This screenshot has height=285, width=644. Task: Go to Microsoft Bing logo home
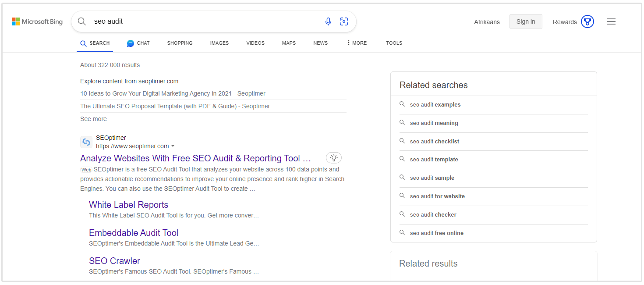pos(37,21)
